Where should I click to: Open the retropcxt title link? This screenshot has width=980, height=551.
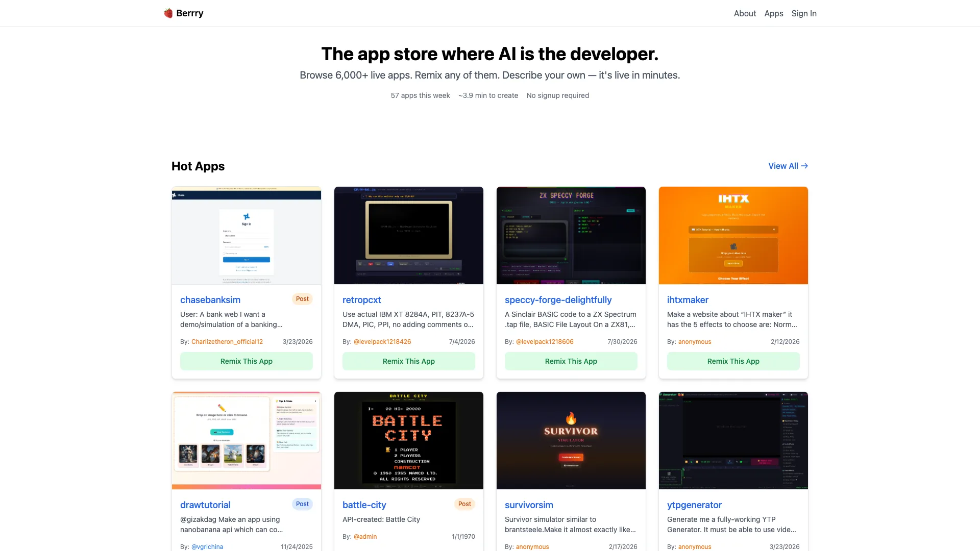tap(362, 300)
